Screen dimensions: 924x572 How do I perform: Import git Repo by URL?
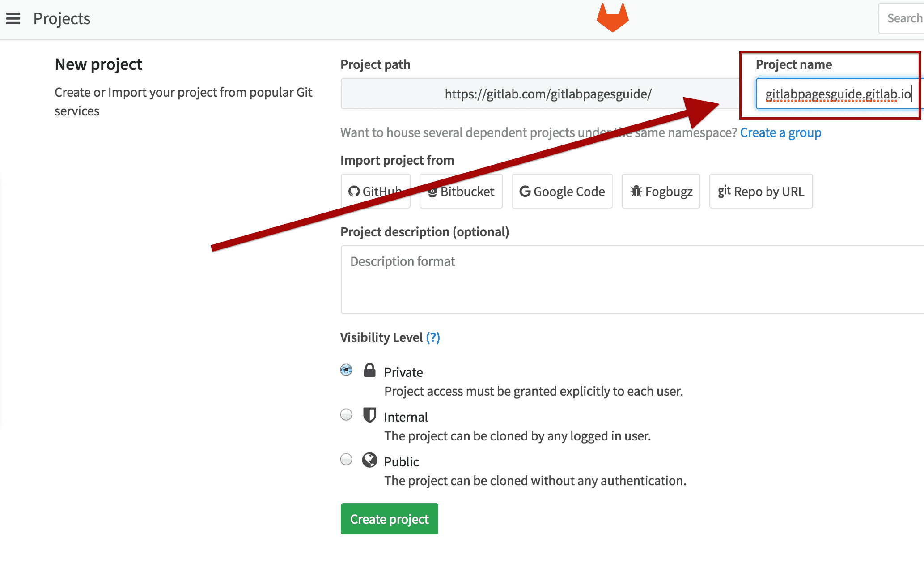(761, 192)
